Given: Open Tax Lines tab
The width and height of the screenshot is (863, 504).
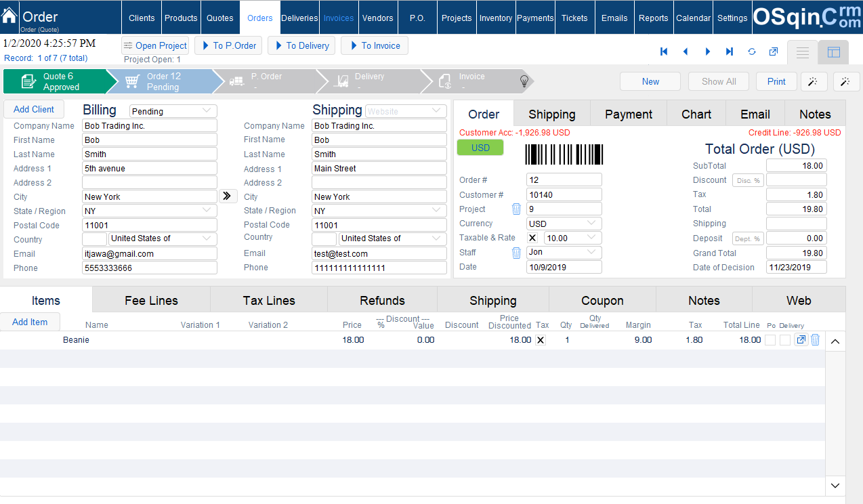Looking at the screenshot, I should (x=269, y=300).
